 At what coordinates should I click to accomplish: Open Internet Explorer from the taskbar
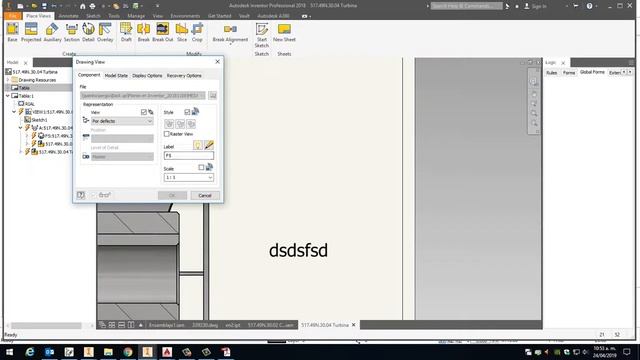(30, 352)
